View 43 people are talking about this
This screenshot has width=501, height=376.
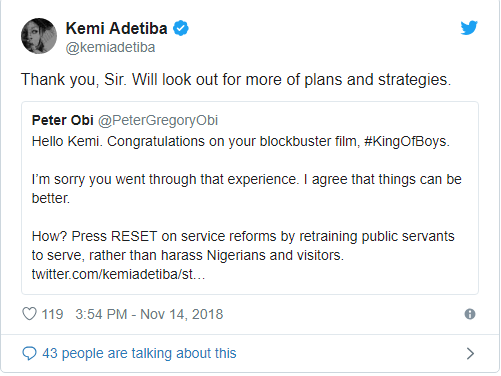(x=139, y=353)
